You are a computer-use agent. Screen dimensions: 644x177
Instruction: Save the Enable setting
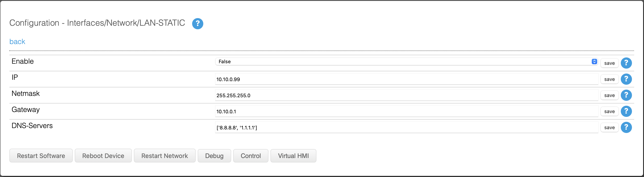609,63
